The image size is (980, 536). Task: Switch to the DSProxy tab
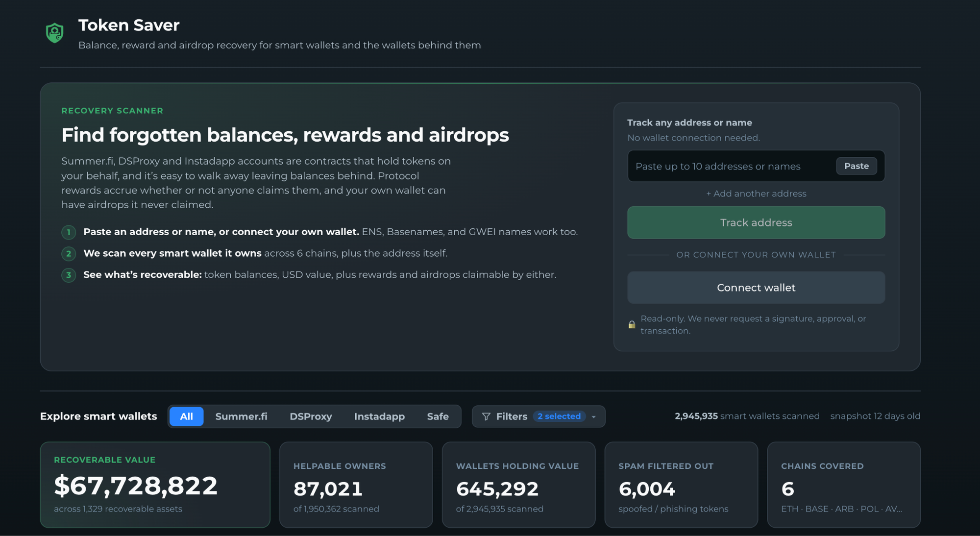point(311,416)
